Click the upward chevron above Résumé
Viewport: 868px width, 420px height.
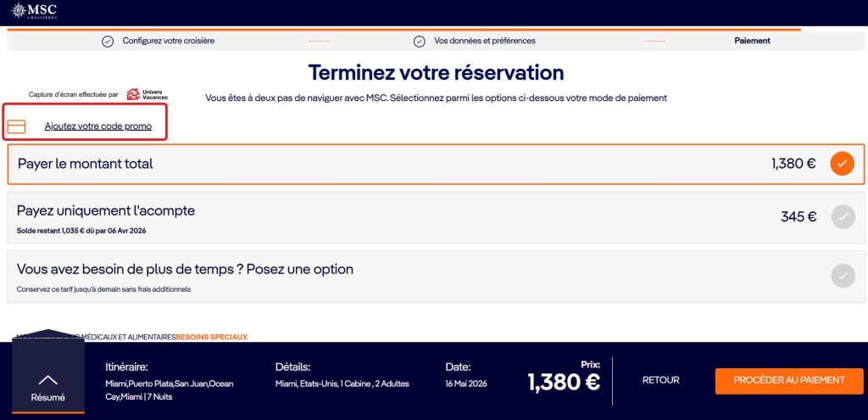pos(48,379)
